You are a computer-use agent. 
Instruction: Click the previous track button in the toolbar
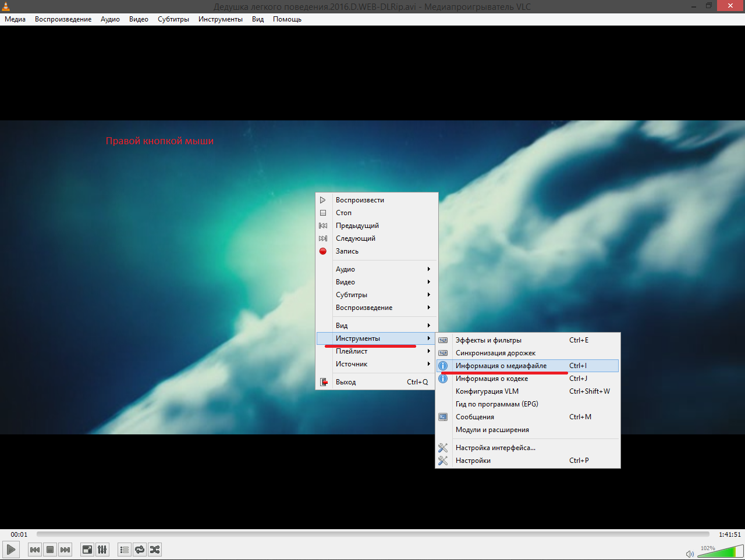coord(35,550)
